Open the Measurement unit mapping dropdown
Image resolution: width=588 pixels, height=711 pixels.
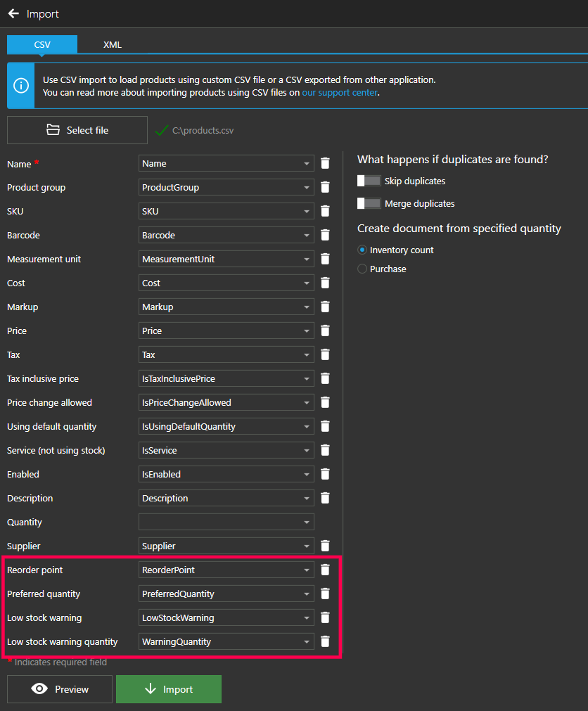tap(226, 259)
